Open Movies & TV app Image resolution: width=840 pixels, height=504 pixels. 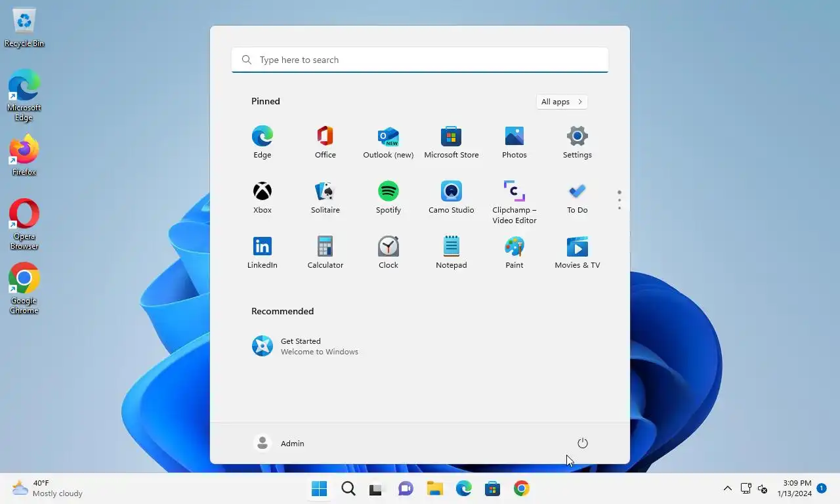click(577, 253)
